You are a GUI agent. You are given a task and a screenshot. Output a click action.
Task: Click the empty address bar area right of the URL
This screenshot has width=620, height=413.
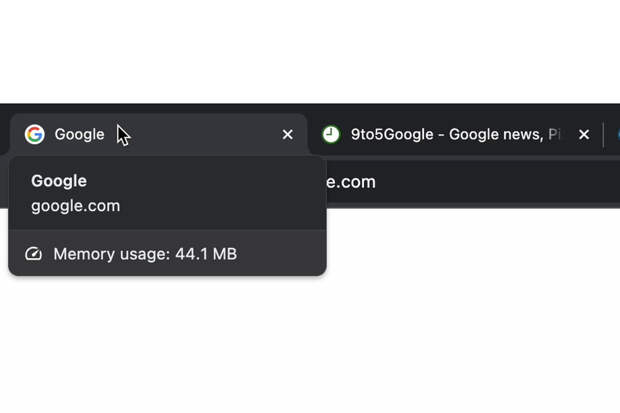tap(500, 182)
